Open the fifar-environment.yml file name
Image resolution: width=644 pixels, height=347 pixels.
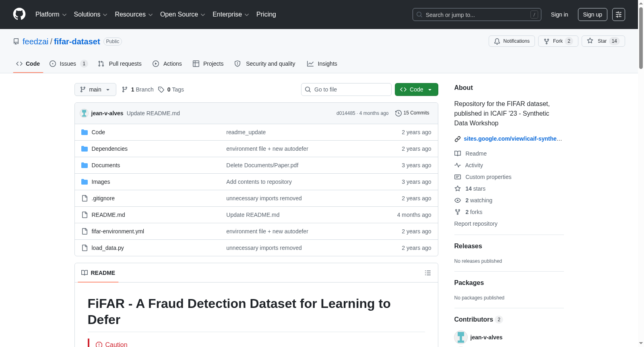coord(118,231)
